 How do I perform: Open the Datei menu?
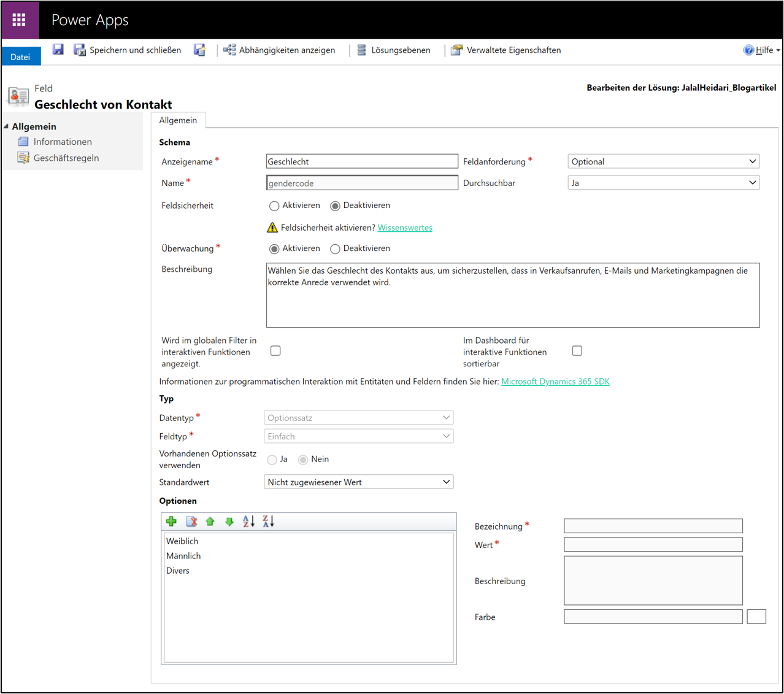(20, 56)
